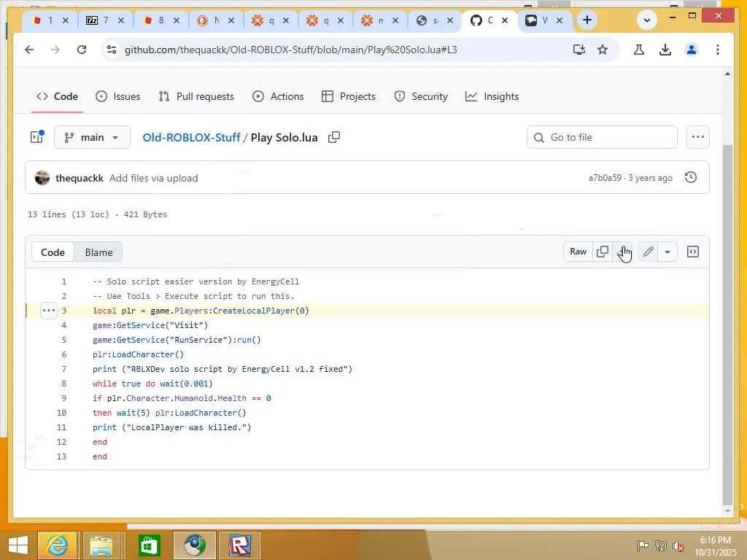Navigate to Old-ROBLOX-Stuff repository root
Screen dimensions: 747x560
[x=191, y=138]
